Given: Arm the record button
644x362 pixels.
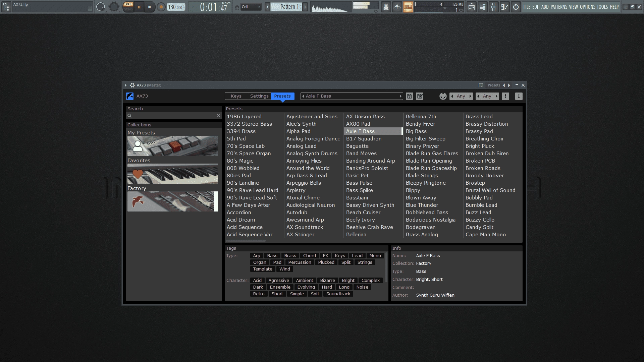Looking at the screenshot, I should tap(161, 7).
